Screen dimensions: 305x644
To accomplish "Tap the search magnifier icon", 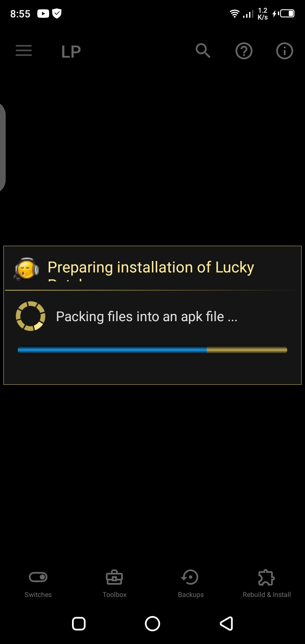I will (203, 51).
